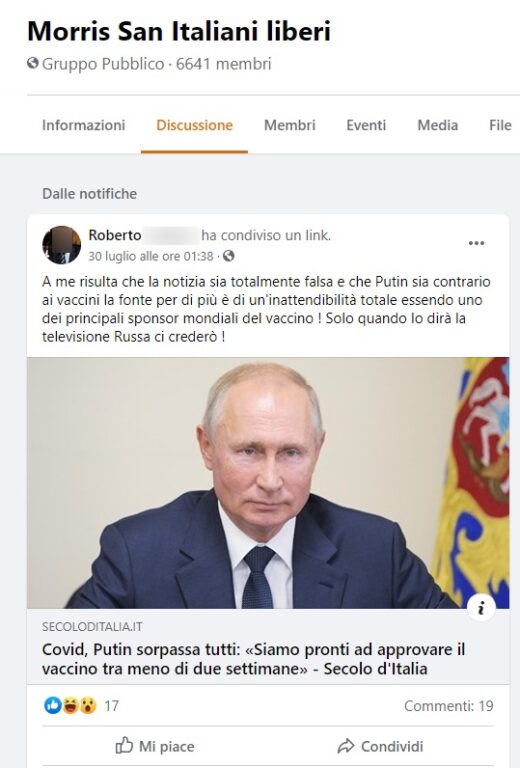Viewport: 520px width, 768px height.
Task: Click the blue like reaction icon
Action: pyautogui.click(x=52, y=705)
